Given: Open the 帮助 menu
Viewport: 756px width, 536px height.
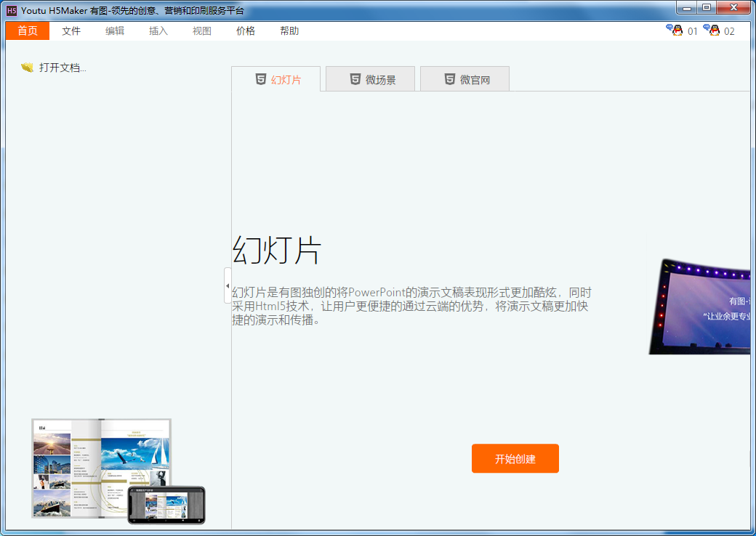Looking at the screenshot, I should (x=289, y=31).
